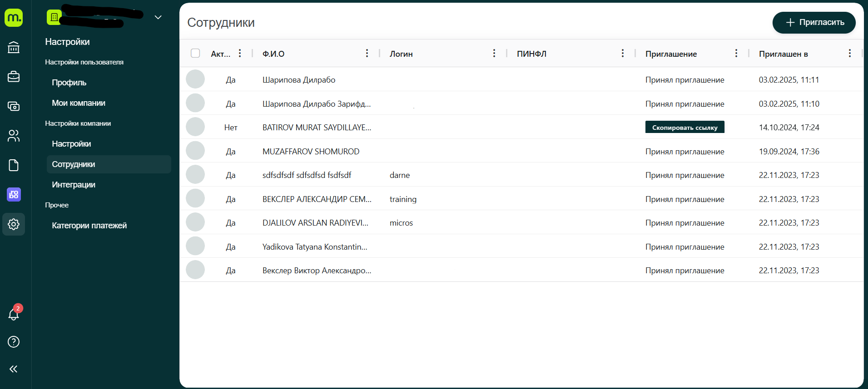Screen dimensions: 868x389
Task: Click the help question mark icon
Action: click(14, 342)
